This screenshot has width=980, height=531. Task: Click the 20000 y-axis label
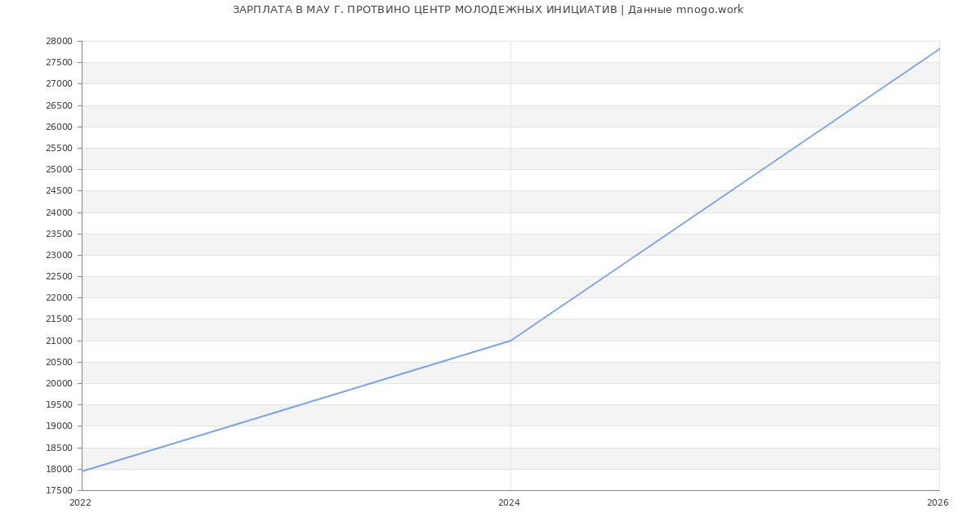pyautogui.click(x=59, y=383)
